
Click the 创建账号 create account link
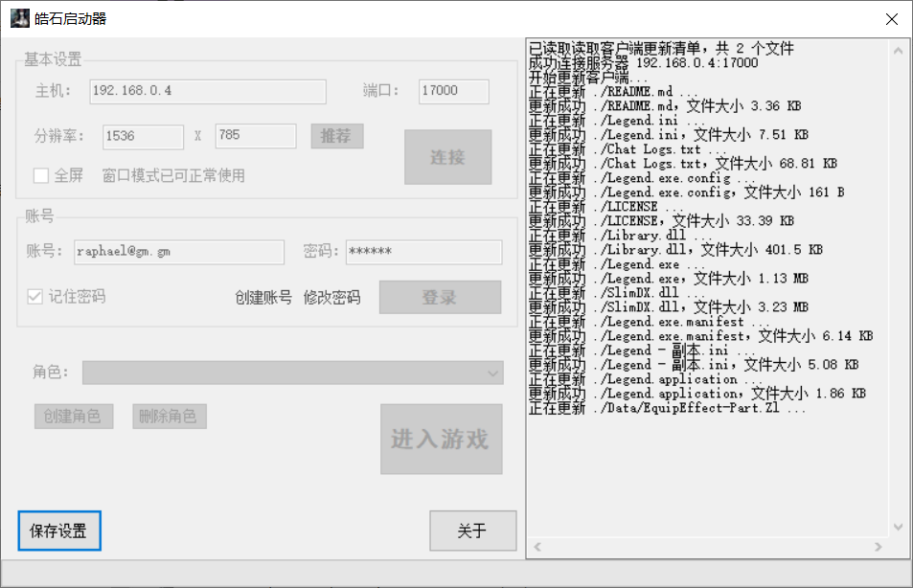263,298
